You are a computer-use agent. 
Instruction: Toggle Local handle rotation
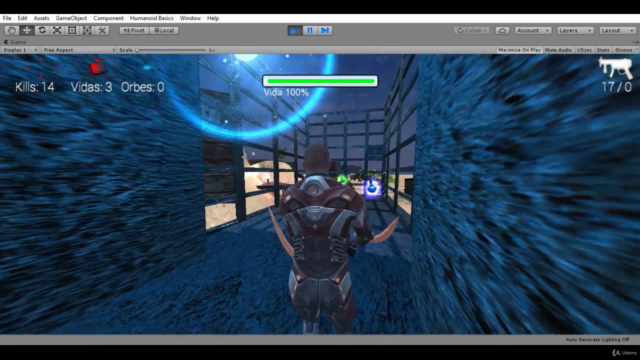click(164, 31)
